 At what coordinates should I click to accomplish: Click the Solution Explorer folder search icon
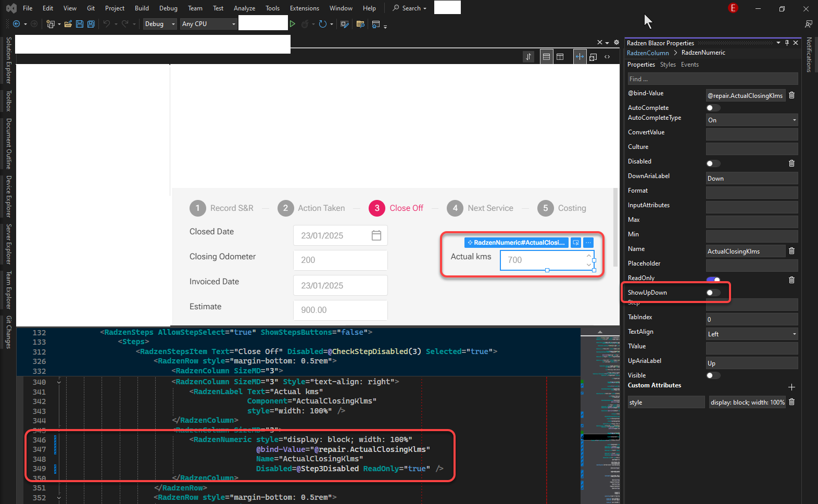point(360,24)
